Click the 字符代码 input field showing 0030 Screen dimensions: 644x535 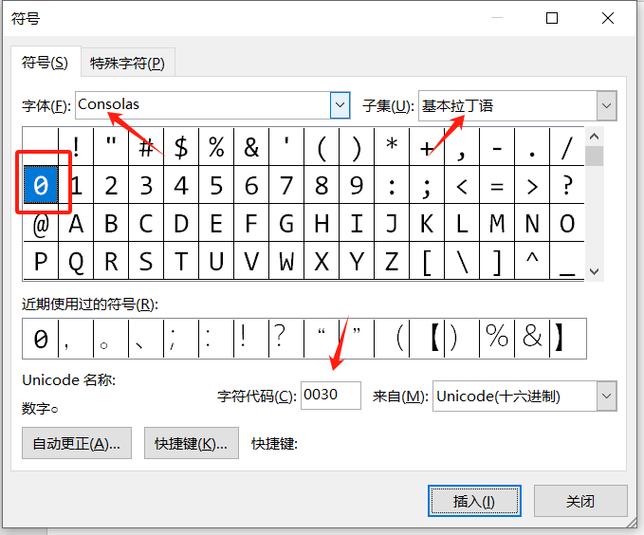(331, 395)
